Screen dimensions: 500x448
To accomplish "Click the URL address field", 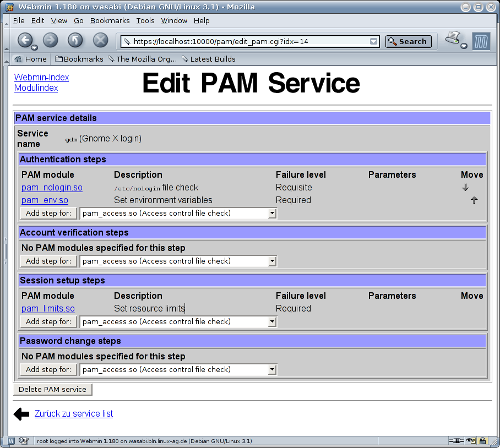I will coord(251,41).
